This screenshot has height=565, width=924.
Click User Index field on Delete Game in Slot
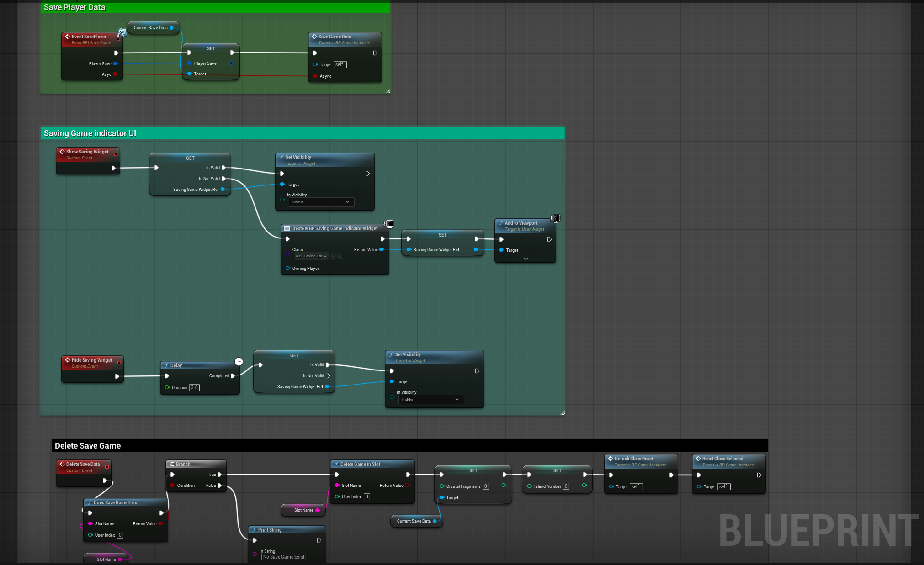click(367, 497)
